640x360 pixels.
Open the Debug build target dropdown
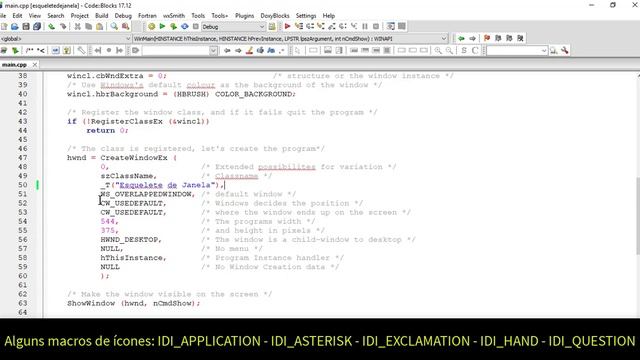coord(233,27)
